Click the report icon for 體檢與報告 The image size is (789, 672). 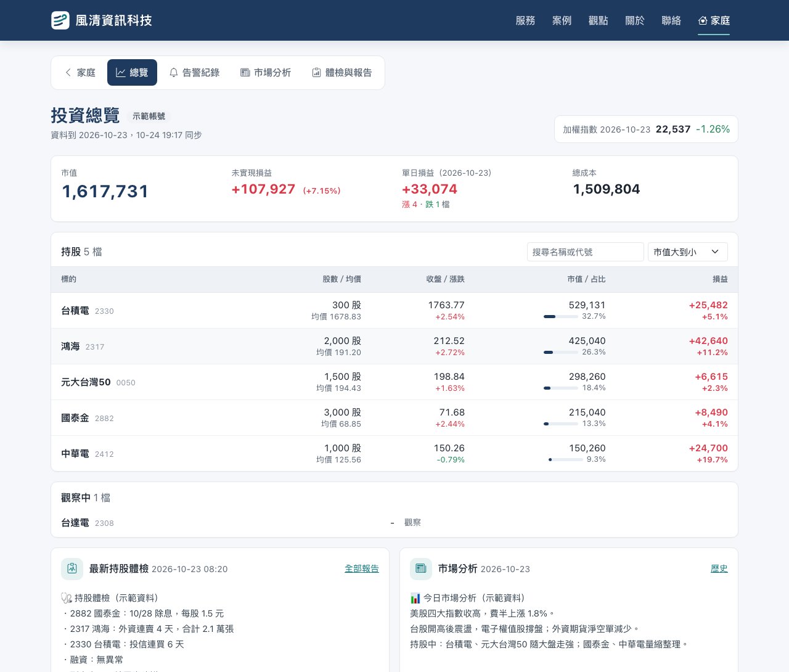pyautogui.click(x=316, y=73)
